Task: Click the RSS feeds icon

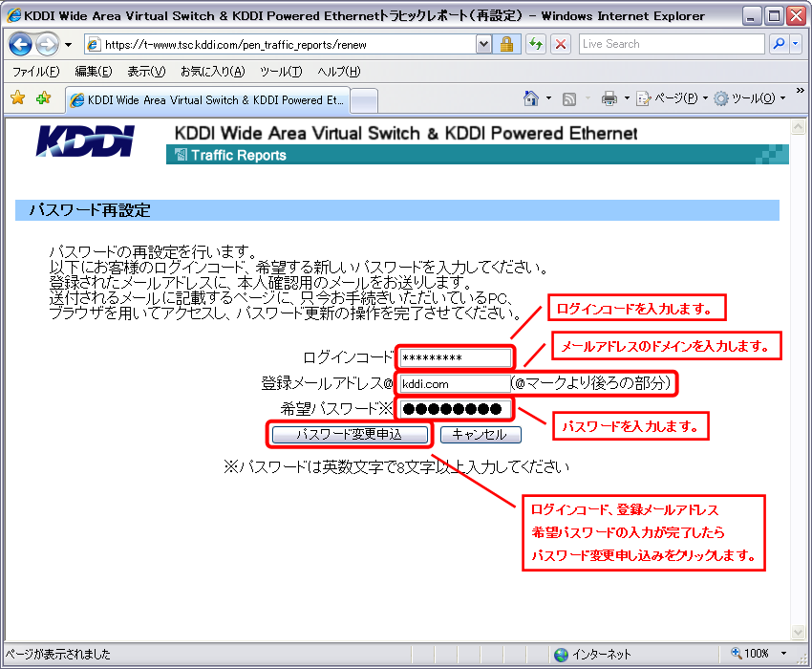Action: (x=569, y=98)
